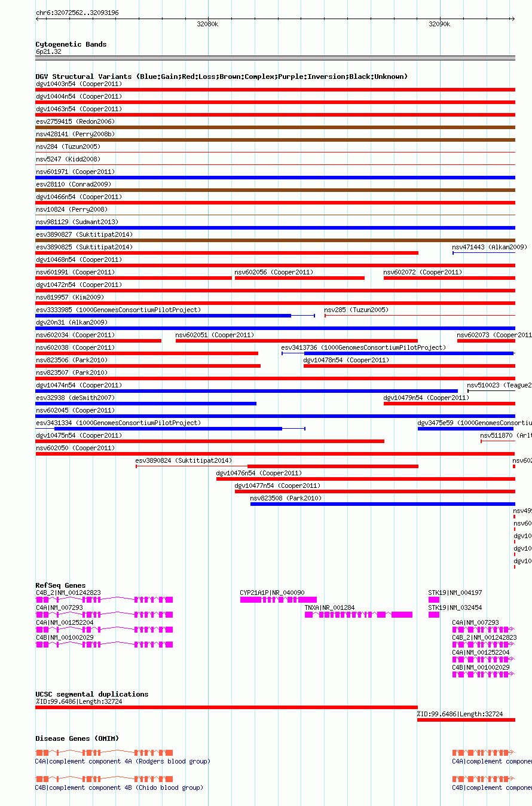
Task: Click the 32090k ruler position label
Action: 439,24
